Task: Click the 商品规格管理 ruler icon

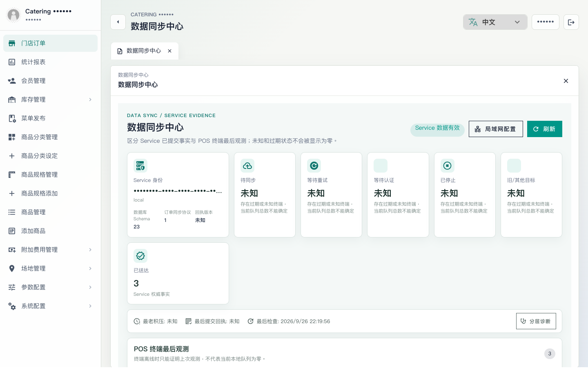Action: 12,175
